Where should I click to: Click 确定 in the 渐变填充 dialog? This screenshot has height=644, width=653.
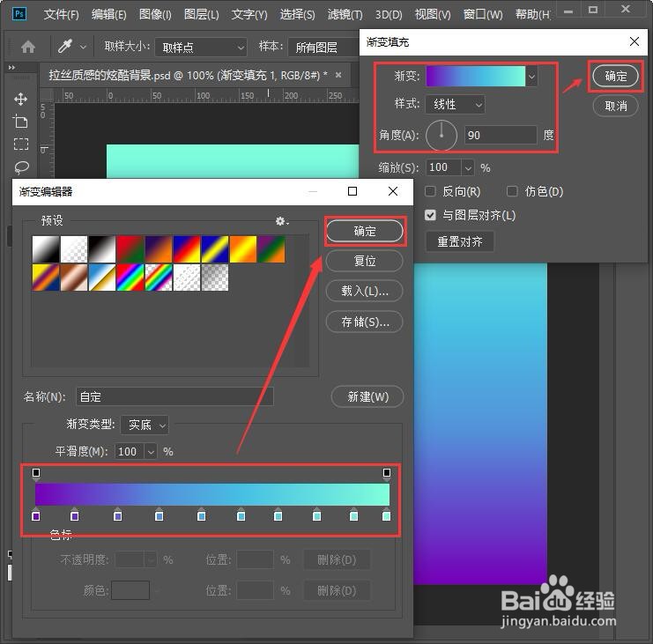click(615, 76)
